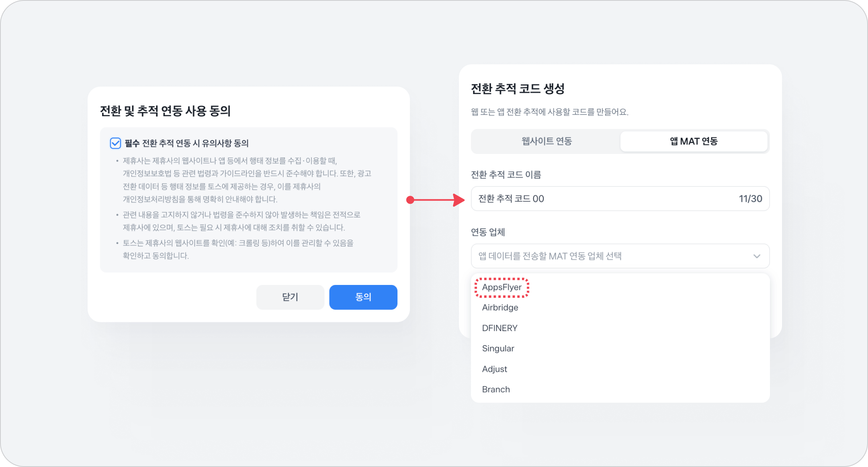The image size is (868, 467).
Task: Click the dropdown chevron arrow icon
Action: tap(757, 256)
